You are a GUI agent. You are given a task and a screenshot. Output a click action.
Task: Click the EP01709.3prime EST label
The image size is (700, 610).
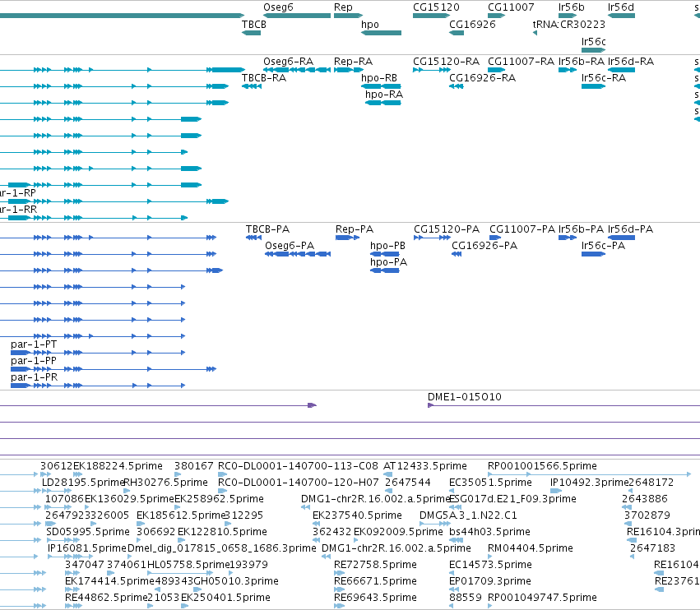tap(489, 581)
